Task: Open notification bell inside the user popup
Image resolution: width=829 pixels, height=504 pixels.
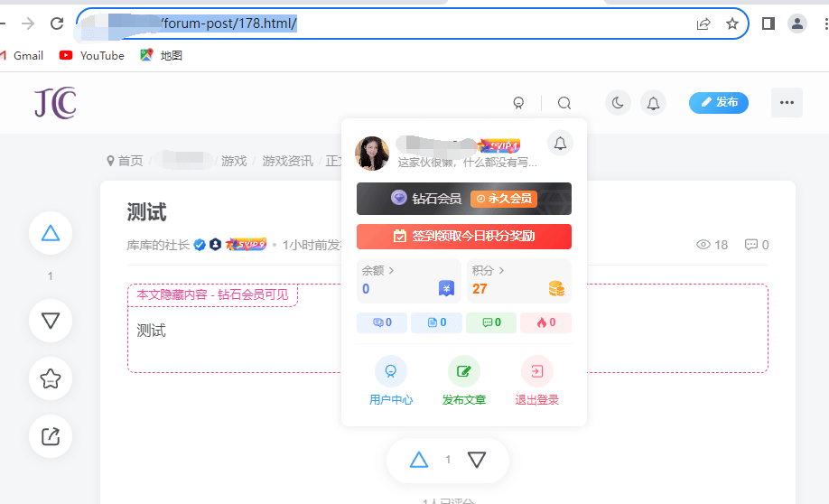Action: point(560,144)
